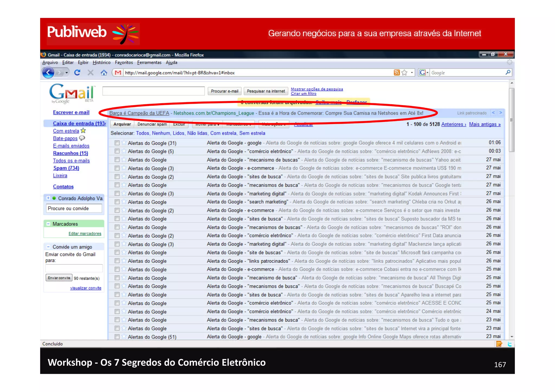Collapse the Convide um amigo section

(x=48, y=247)
